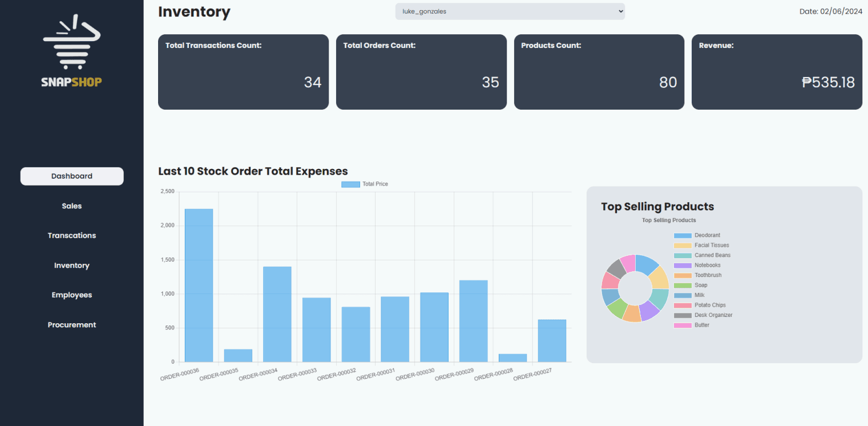
Task: Open the Transcations section
Action: (x=71, y=235)
